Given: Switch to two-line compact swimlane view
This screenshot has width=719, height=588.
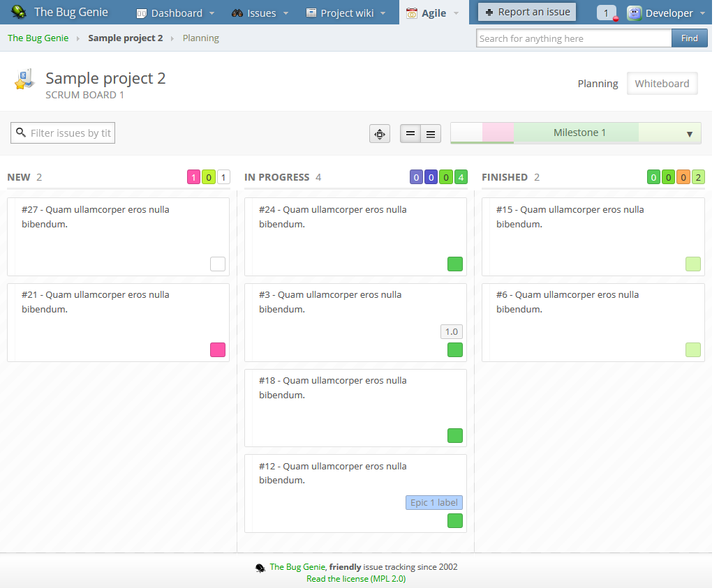Looking at the screenshot, I should pyautogui.click(x=410, y=134).
